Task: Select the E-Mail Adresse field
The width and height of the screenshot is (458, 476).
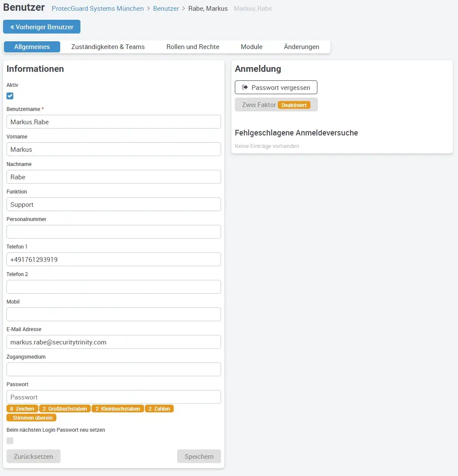Action: [114, 342]
